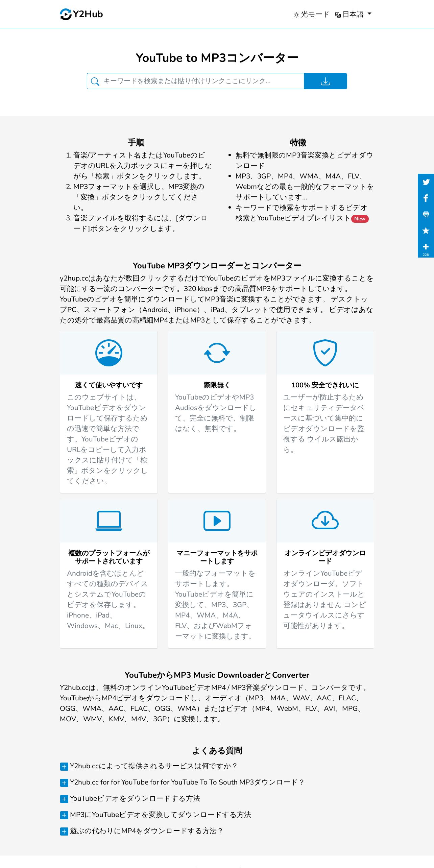The height and width of the screenshot is (868, 434).
Task: Share via the Facebook sidebar icon
Action: [x=426, y=198]
